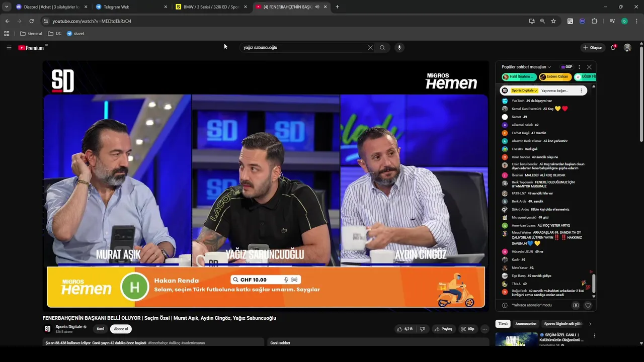Open the Chrome zoom magnifier icon in address bar
This screenshot has height=362, width=644.
542,21
